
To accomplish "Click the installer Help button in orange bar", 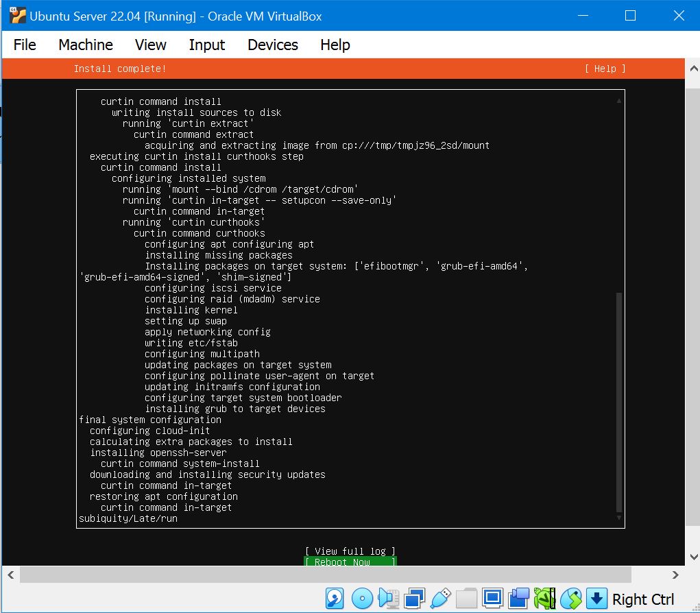I will 605,69.
